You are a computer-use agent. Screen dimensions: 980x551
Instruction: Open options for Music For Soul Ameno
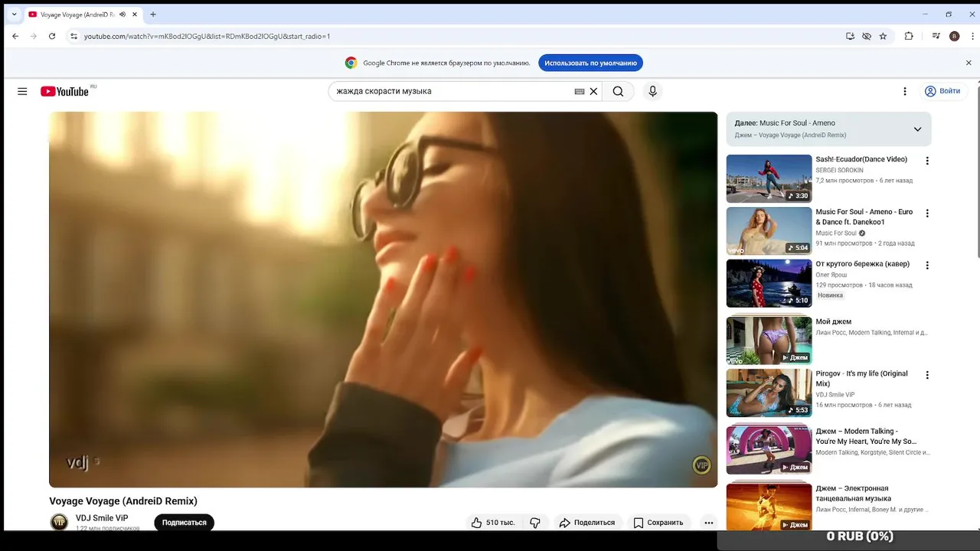(927, 214)
